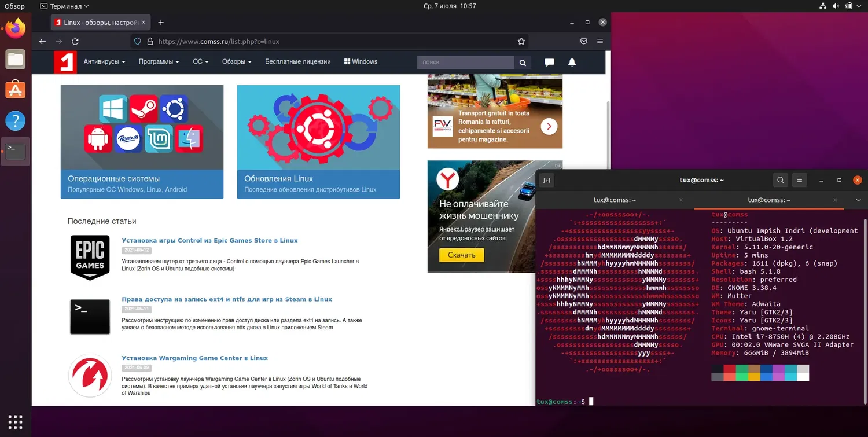Open site notifications bell
The width and height of the screenshot is (868, 437).
572,63
